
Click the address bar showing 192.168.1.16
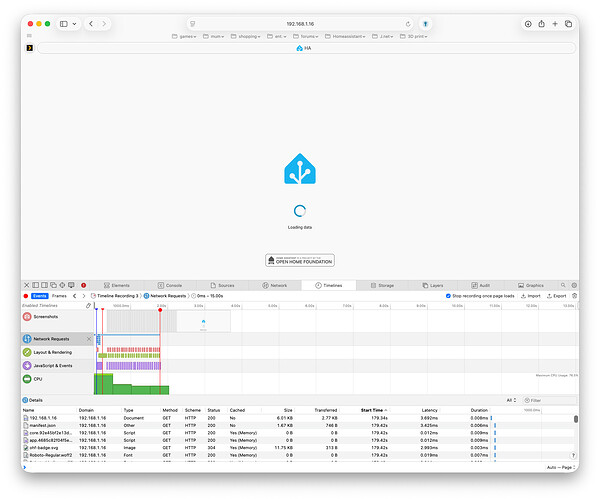300,24
